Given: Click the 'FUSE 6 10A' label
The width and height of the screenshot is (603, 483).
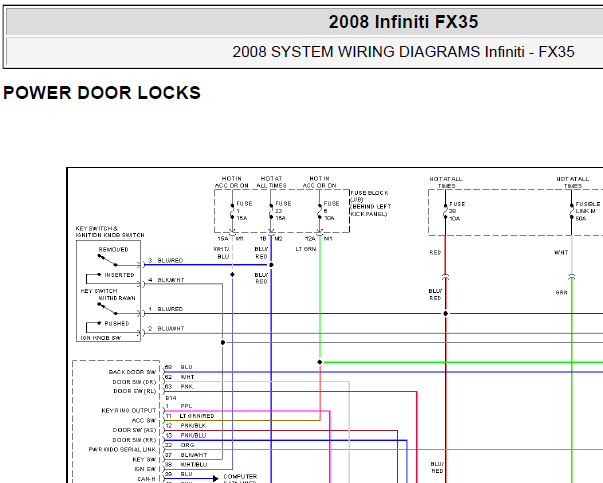Looking at the screenshot, I should [x=331, y=211].
